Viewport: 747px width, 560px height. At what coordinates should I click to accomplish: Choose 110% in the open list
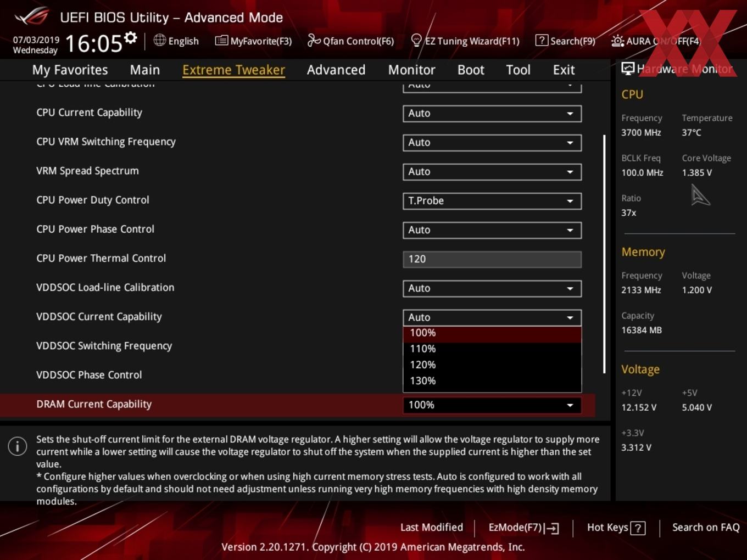coord(492,349)
